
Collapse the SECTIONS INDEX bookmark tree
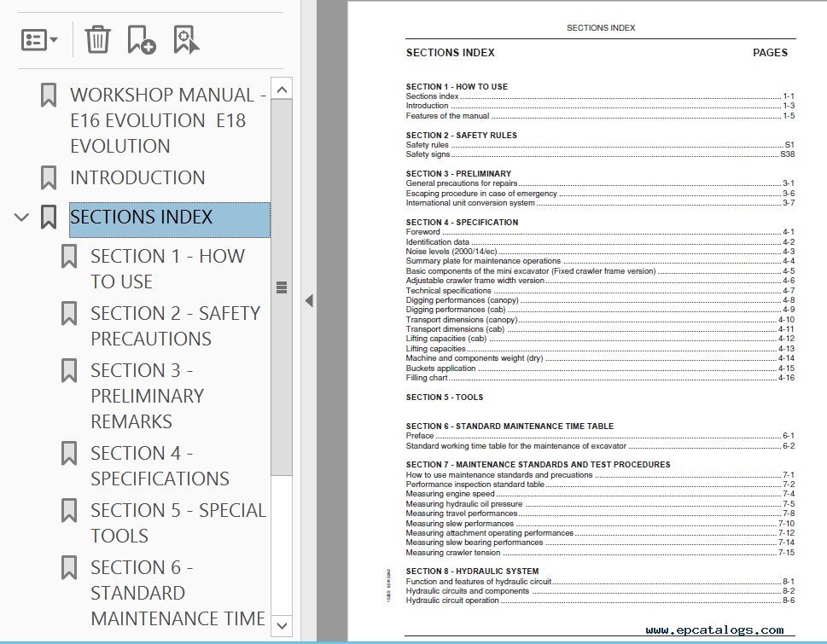pos(21,217)
